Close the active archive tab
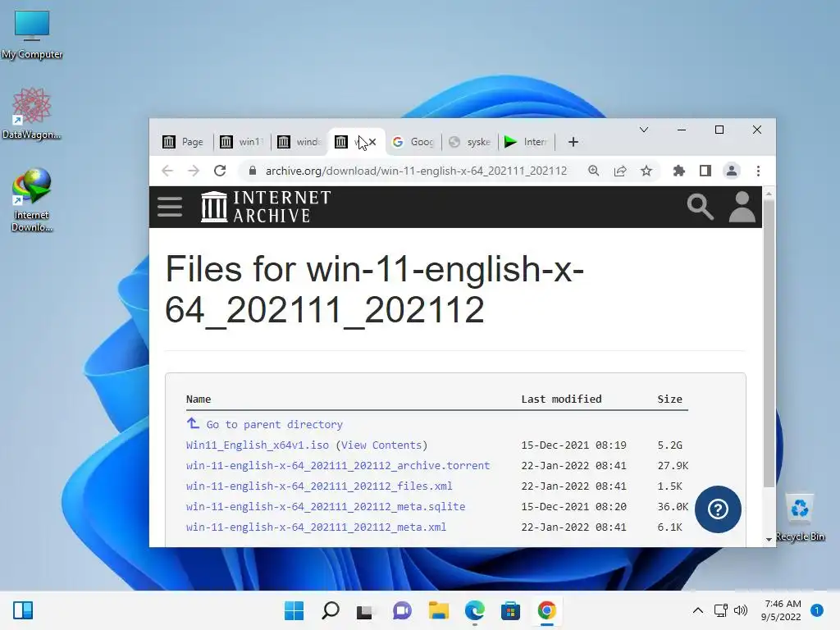840x630 pixels. pyautogui.click(x=373, y=142)
